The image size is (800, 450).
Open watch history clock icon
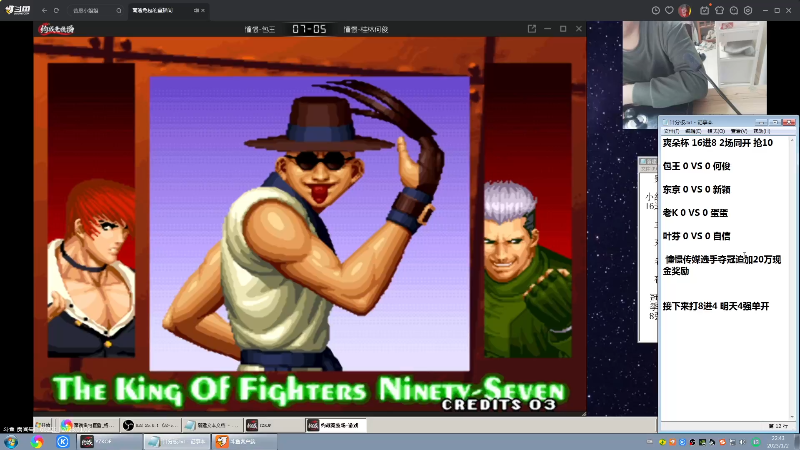656,10
